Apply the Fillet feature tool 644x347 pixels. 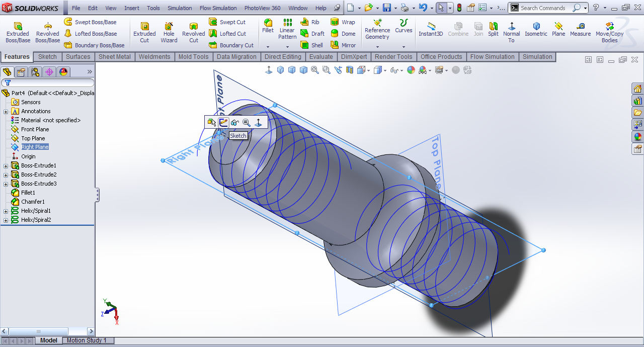point(268,26)
